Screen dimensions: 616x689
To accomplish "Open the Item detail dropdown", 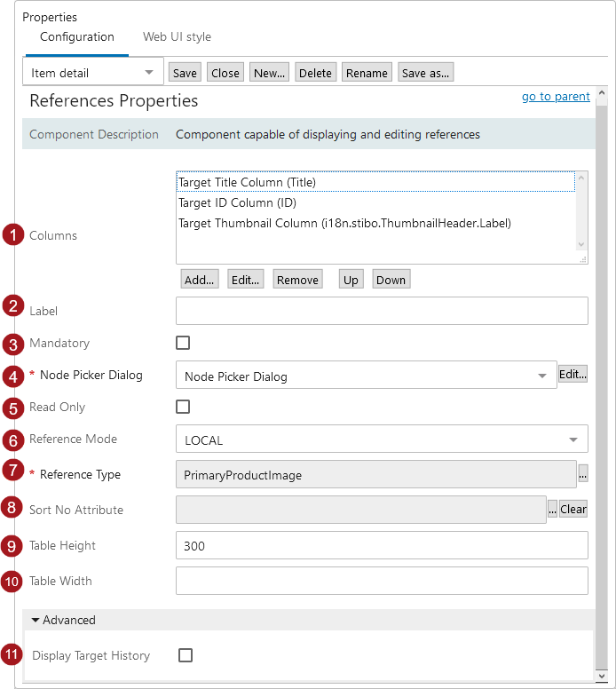I will click(x=92, y=73).
